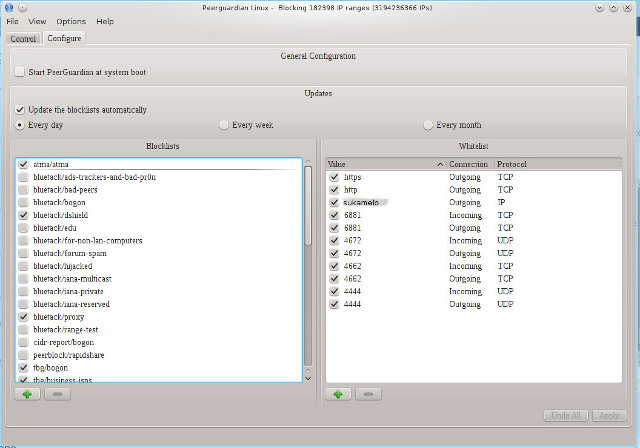The image size is (640, 448).
Task: Add a new whitelist entry with plus button
Action: pos(336,395)
